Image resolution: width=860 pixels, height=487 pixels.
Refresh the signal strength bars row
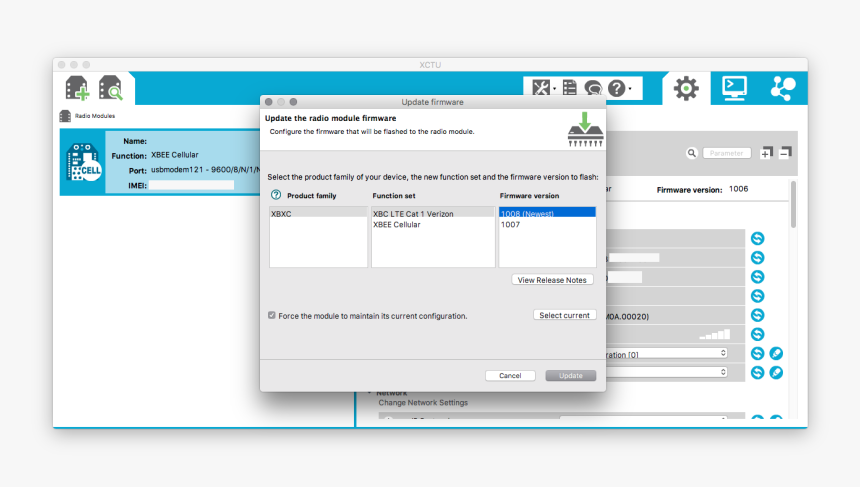[x=757, y=334]
